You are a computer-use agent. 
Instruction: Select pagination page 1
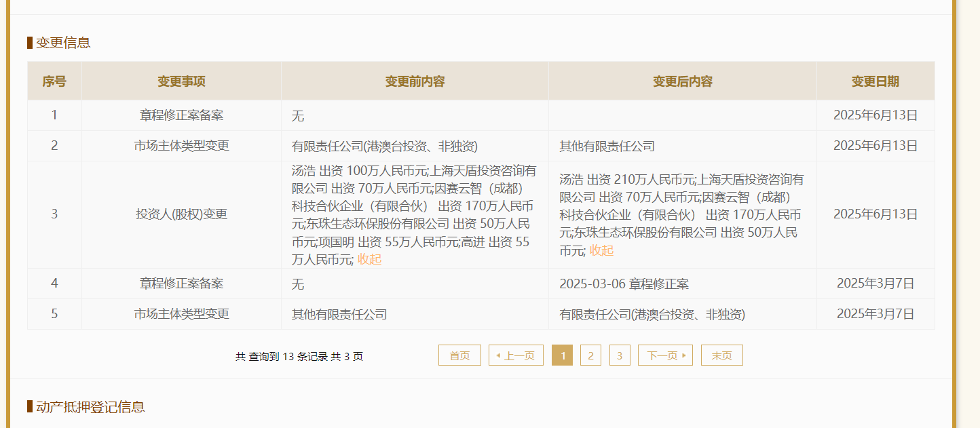coord(562,355)
